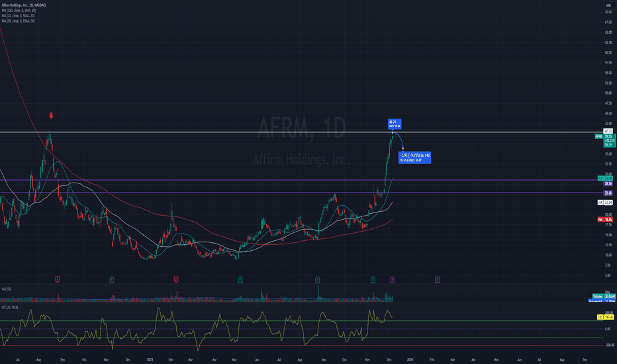Open the purple circular event marker in December

click(x=393, y=279)
